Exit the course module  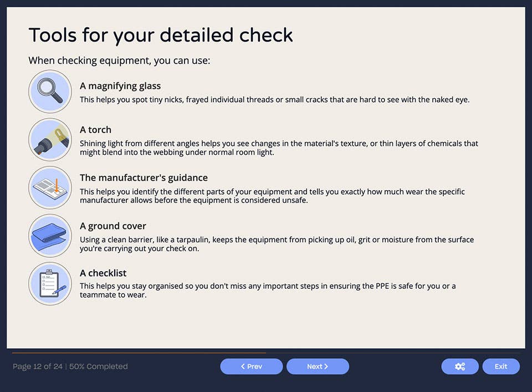500,366
